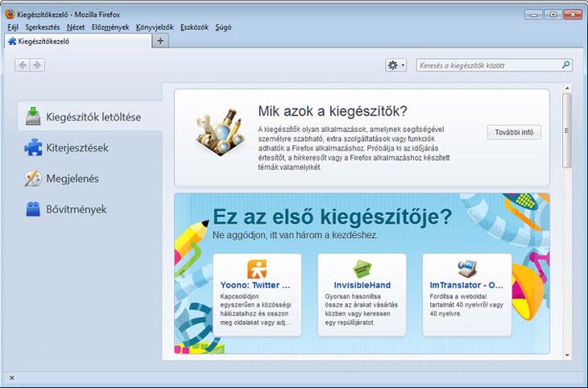This screenshot has height=388, width=588.
Task: Click the orange Yoono add-on icon
Action: click(257, 269)
